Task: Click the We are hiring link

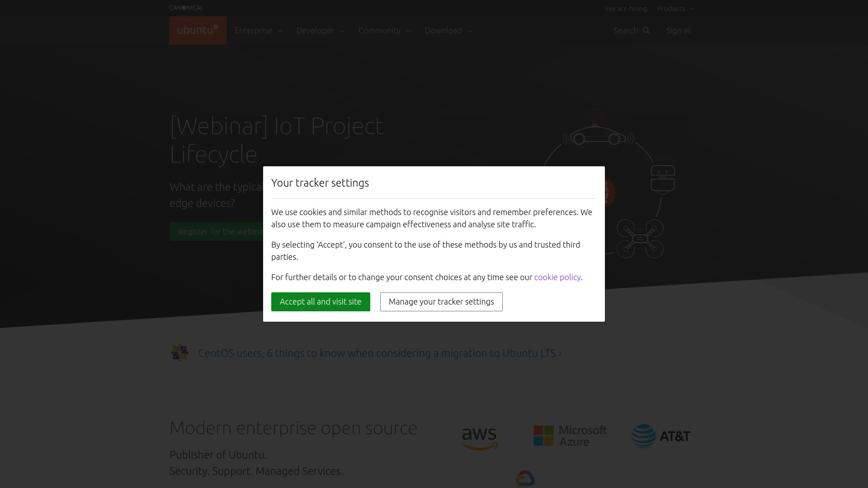Action: click(626, 9)
